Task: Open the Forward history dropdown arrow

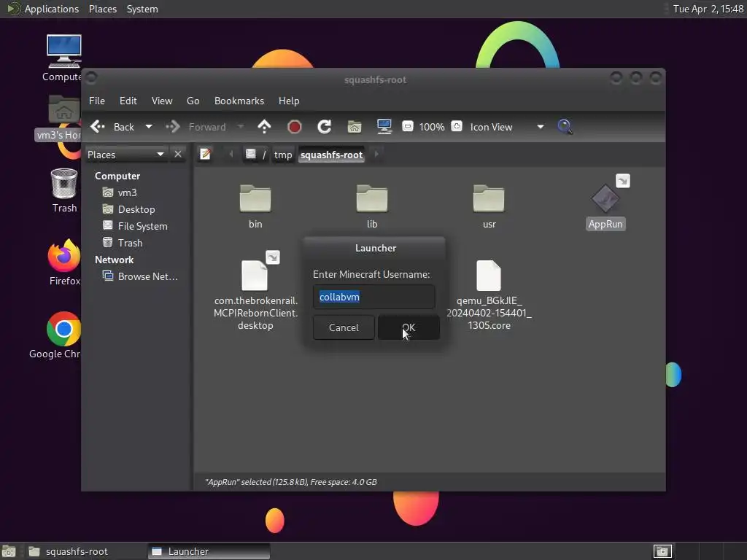Action: click(x=241, y=127)
